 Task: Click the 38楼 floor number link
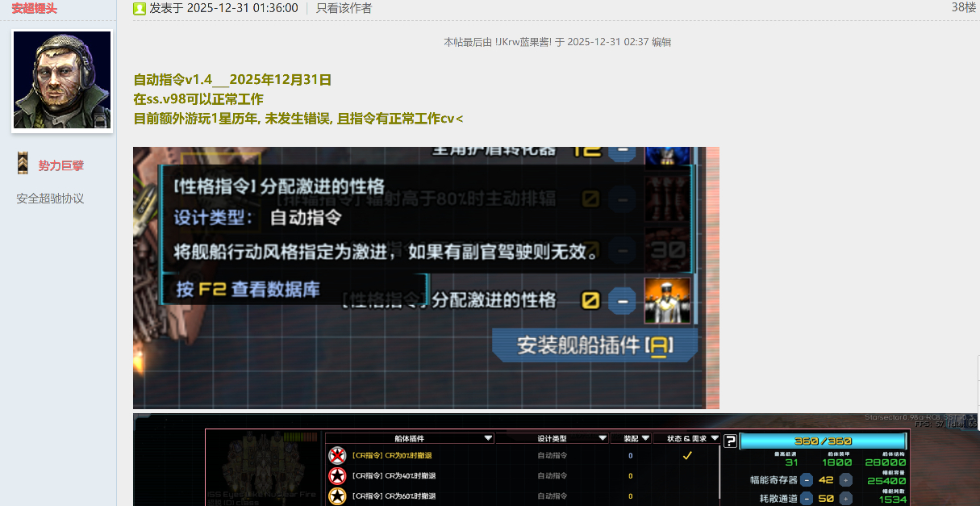pos(963,7)
